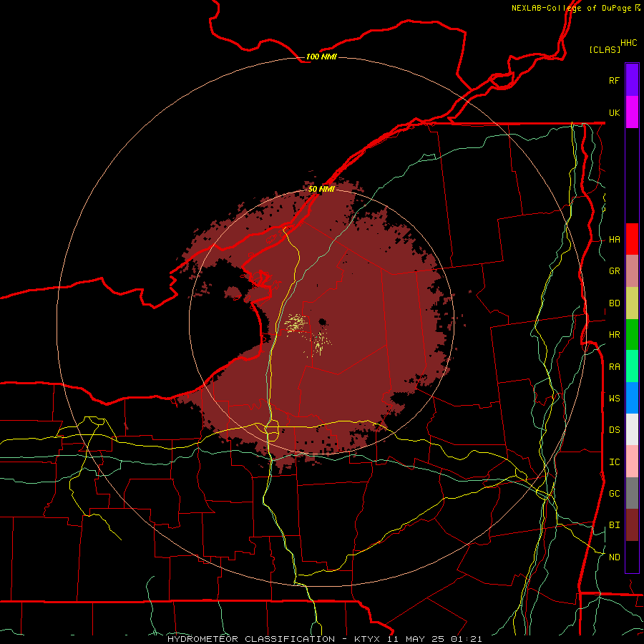This screenshot has height=644, width=644.
Task: Click the [CLAS] legend header text
Action: click(605, 49)
